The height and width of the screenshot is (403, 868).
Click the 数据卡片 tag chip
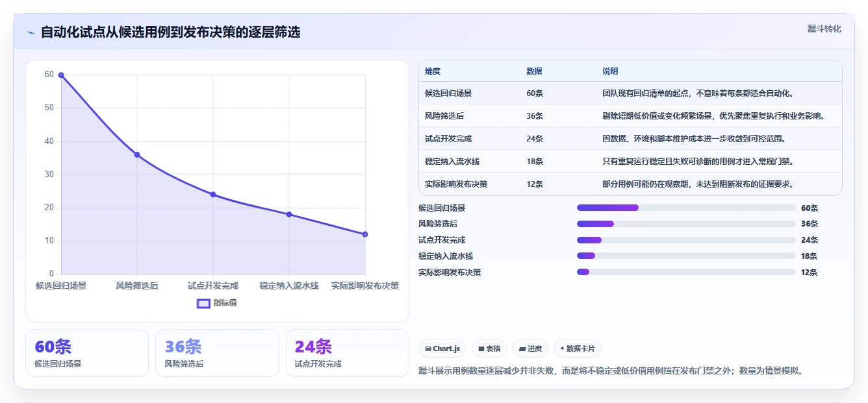pyautogui.click(x=578, y=348)
